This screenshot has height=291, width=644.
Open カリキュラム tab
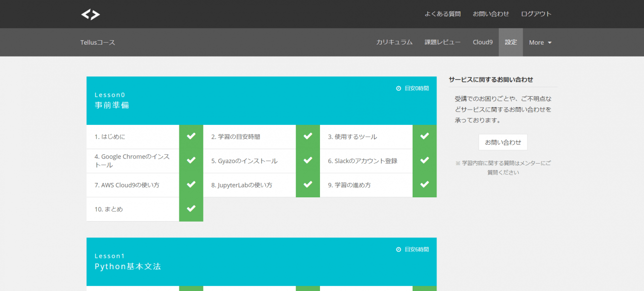[x=394, y=43]
